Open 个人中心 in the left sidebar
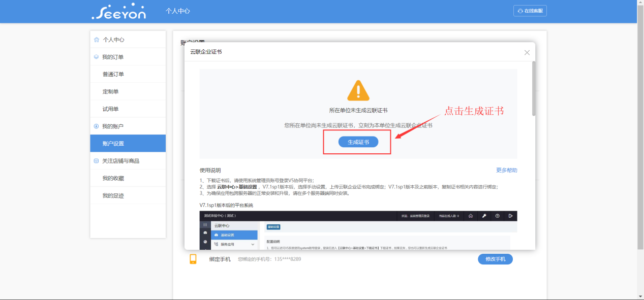Image resolution: width=644 pixels, height=300 pixels. click(x=128, y=40)
